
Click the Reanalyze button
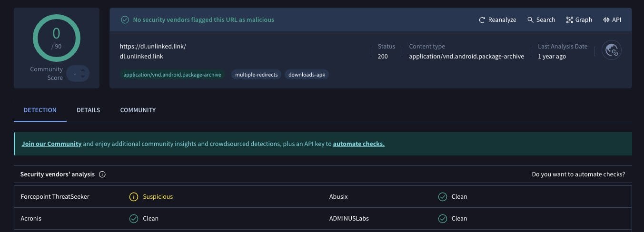click(x=497, y=19)
